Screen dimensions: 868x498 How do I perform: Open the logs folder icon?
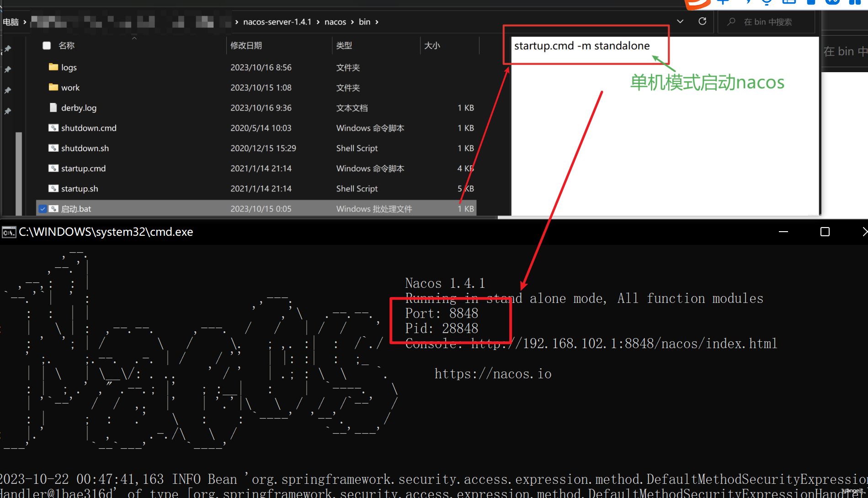click(53, 67)
